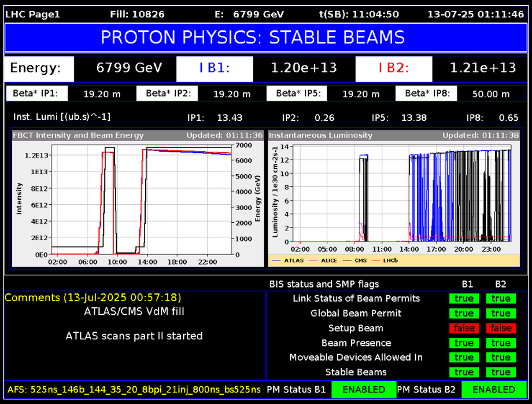Click the PM Status B1 ENABLED button

pyautogui.click(x=364, y=390)
